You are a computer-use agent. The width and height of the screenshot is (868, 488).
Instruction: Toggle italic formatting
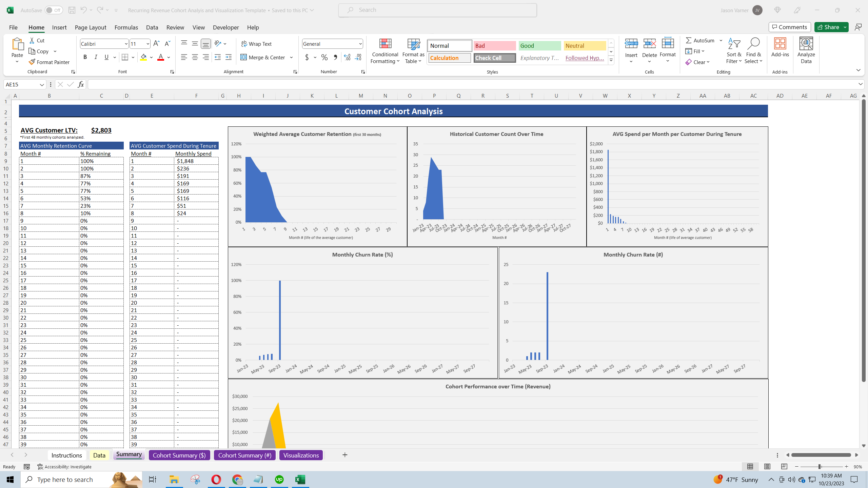click(x=96, y=57)
